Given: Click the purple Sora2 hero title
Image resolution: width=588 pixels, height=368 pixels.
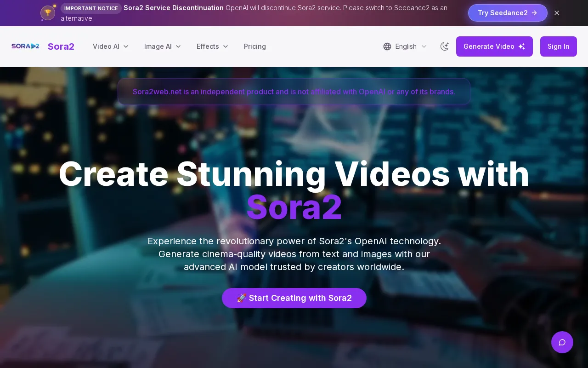Looking at the screenshot, I should (x=294, y=207).
